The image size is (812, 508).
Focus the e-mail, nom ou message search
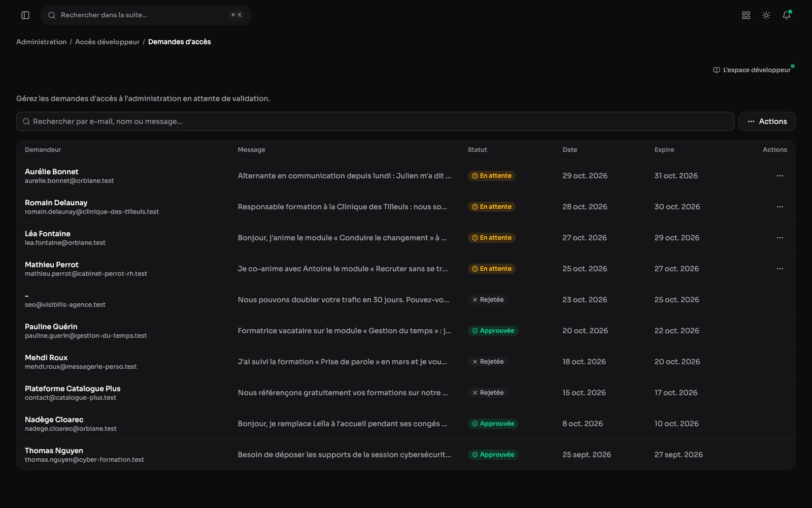click(x=375, y=121)
